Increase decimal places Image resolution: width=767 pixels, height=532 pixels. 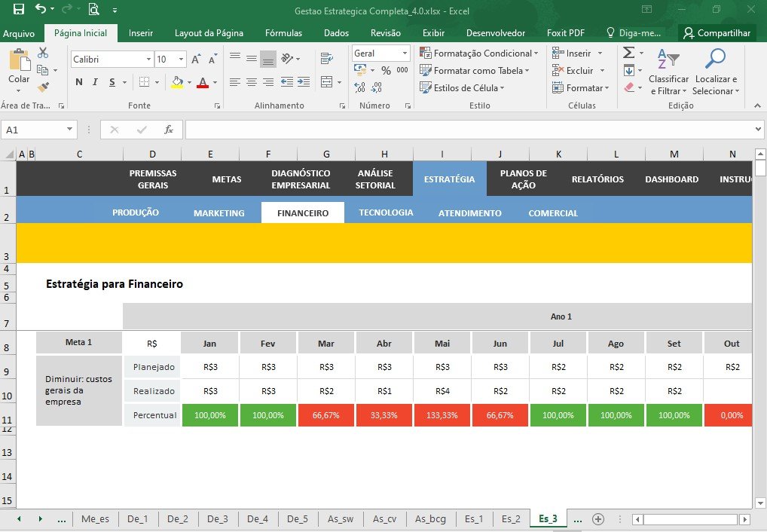click(359, 87)
